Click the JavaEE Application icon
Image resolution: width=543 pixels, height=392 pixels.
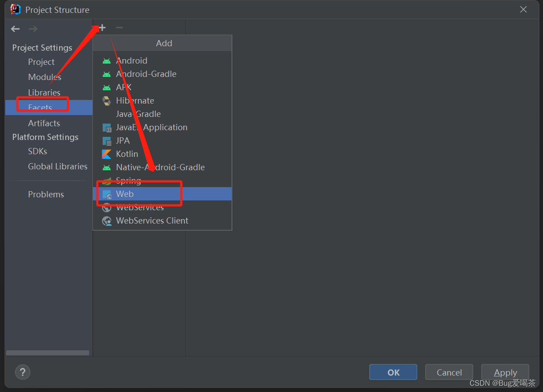(107, 128)
